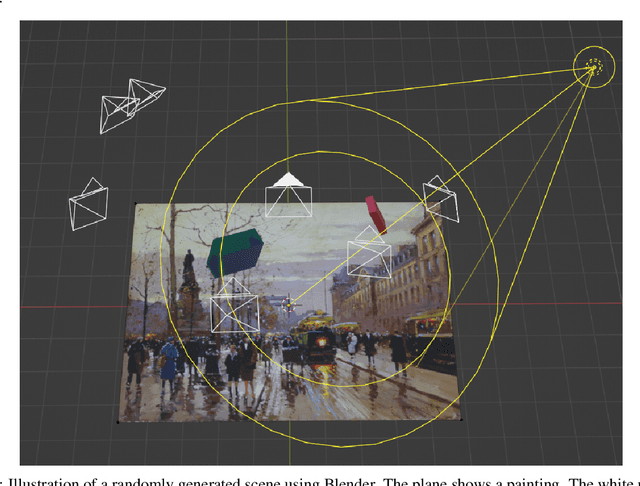This screenshot has width=640, height=486.
Task: Select the red box object
Action: tap(376, 215)
